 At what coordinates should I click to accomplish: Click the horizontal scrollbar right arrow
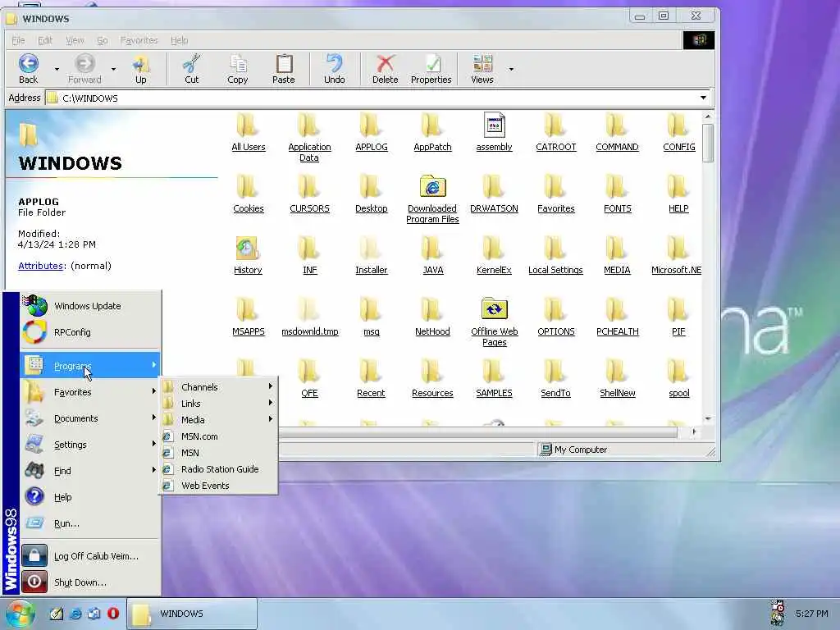click(x=694, y=431)
